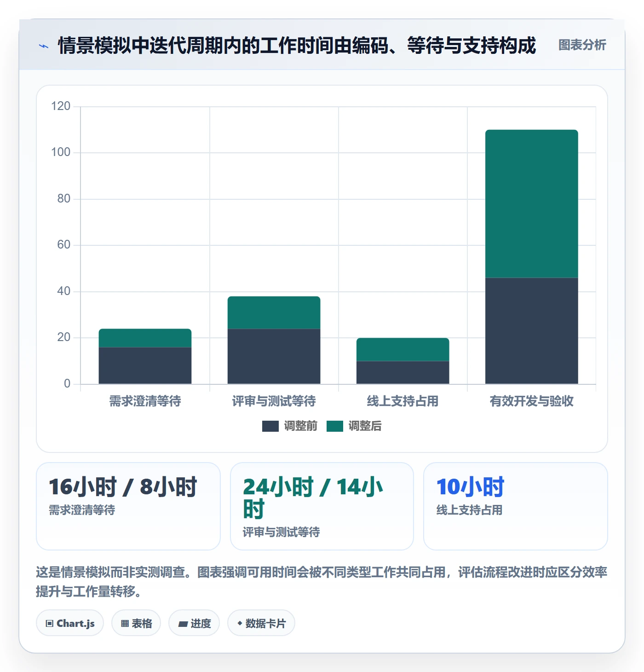Select the Chart.js tag chip

tap(70, 623)
